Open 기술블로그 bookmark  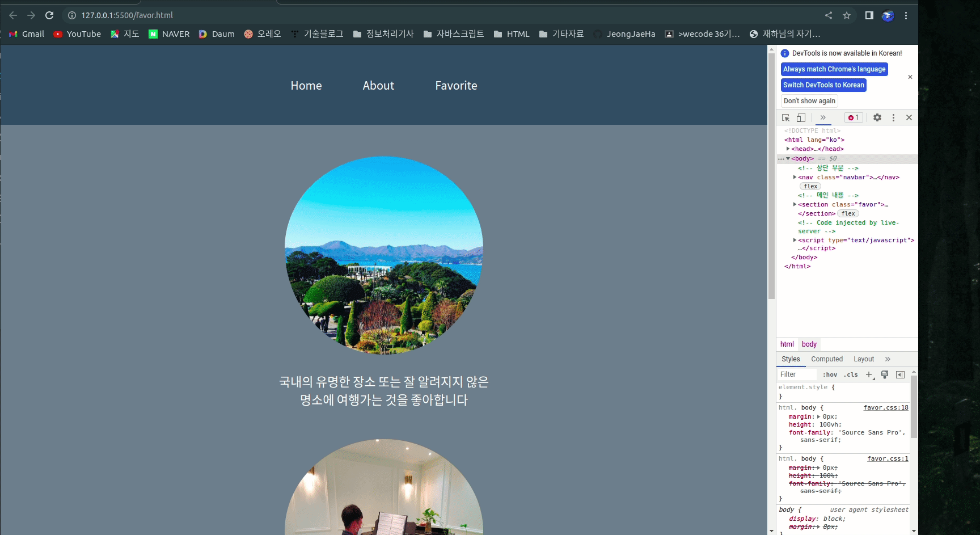tap(317, 34)
